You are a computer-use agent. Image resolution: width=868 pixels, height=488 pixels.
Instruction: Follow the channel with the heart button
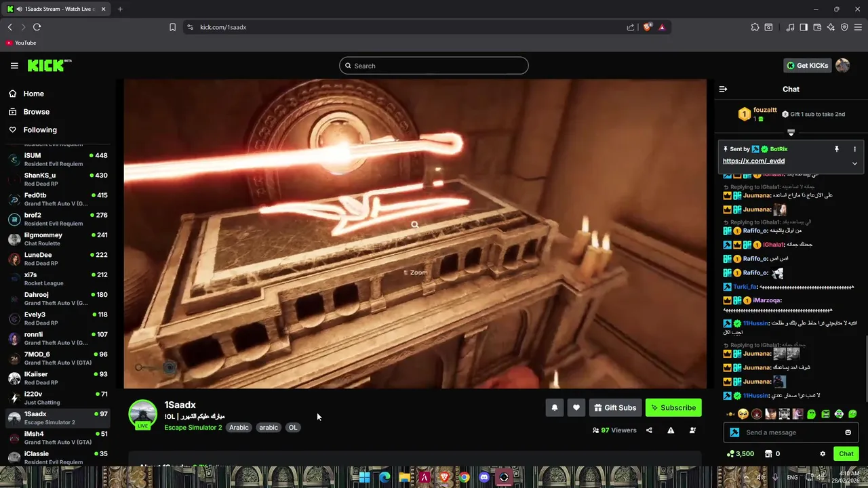click(576, 407)
